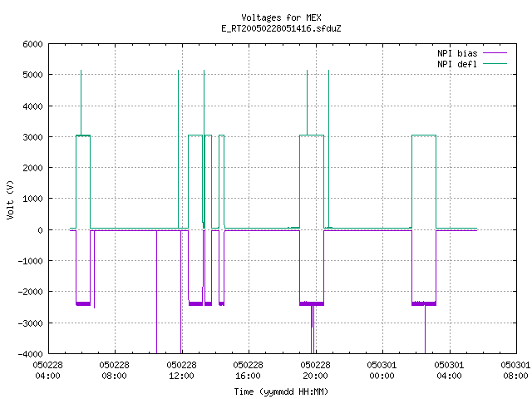Click the '050301 04:00' x-axis tick label
The height and width of the screenshot is (399, 532).
(x=449, y=371)
